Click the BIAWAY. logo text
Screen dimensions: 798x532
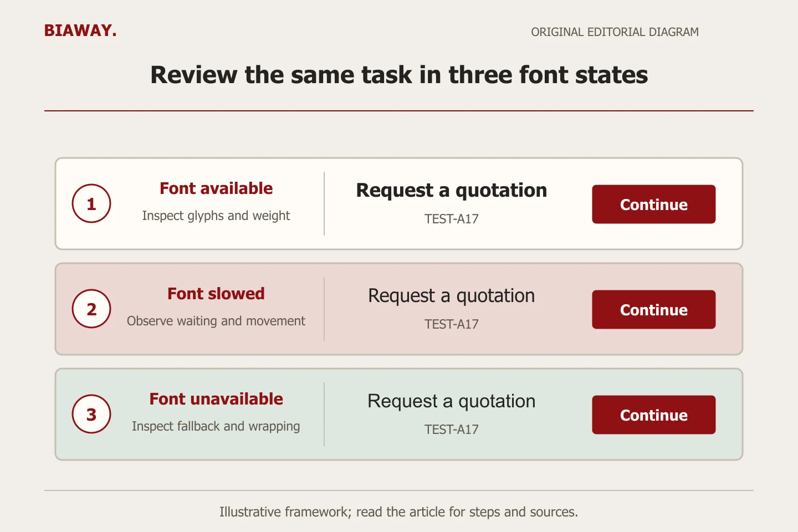point(80,30)
